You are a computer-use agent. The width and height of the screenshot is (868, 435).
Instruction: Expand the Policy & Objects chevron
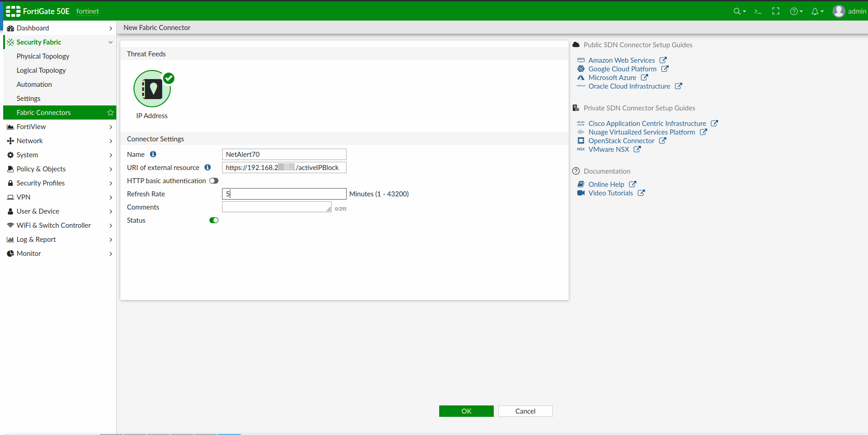point(110,169)
